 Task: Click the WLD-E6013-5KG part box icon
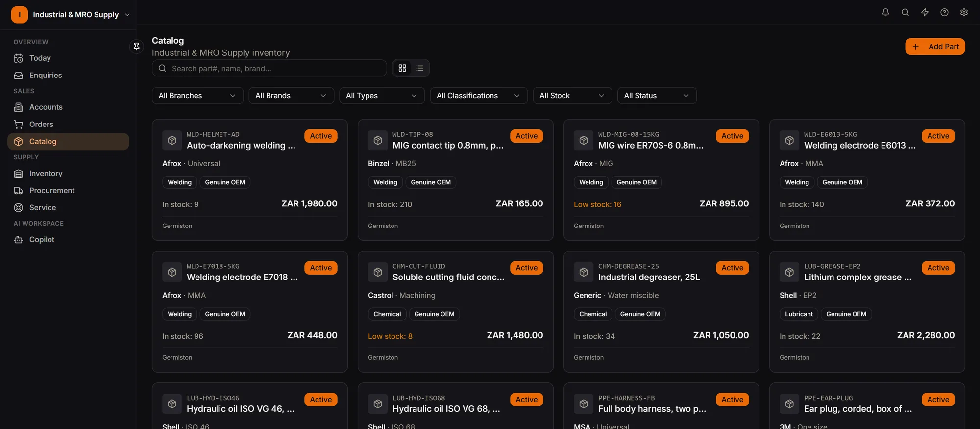(x=789, y=140)
